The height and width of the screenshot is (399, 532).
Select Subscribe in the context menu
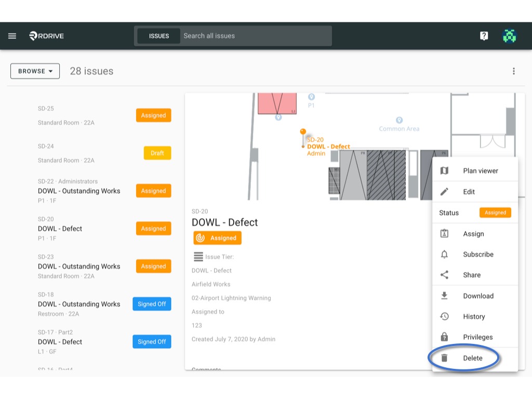point(475,254)
